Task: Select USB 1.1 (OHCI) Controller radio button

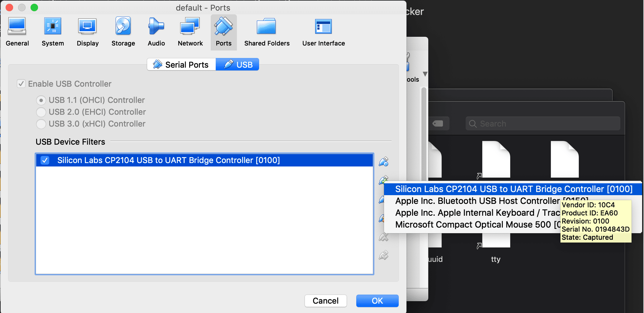Action: [41, 100]
